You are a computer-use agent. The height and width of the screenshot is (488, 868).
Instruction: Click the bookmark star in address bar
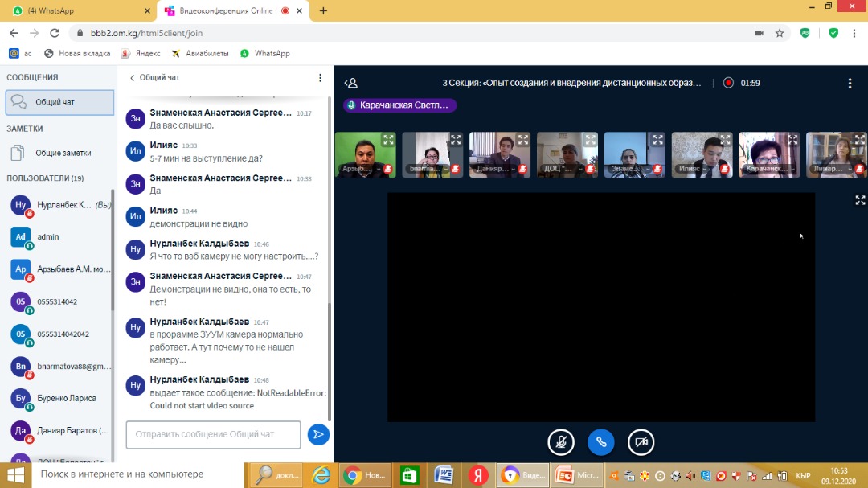pos(780,33)
